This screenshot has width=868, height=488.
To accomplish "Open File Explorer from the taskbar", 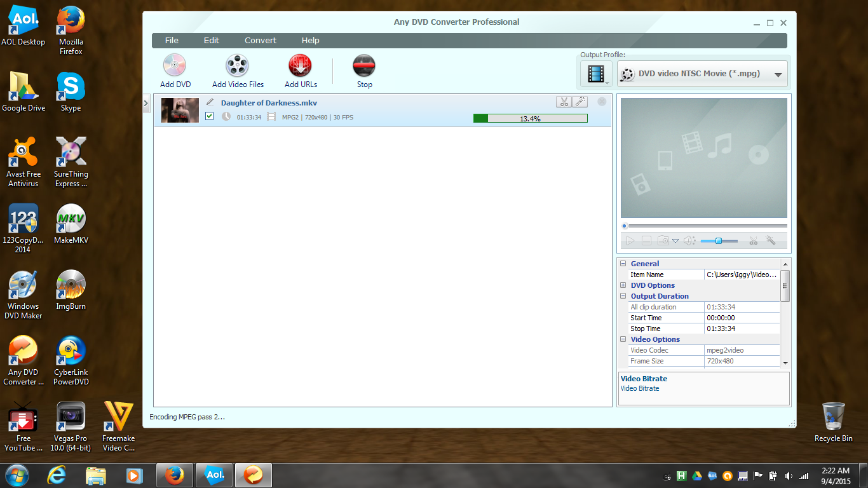I will [x=95, y=475].
